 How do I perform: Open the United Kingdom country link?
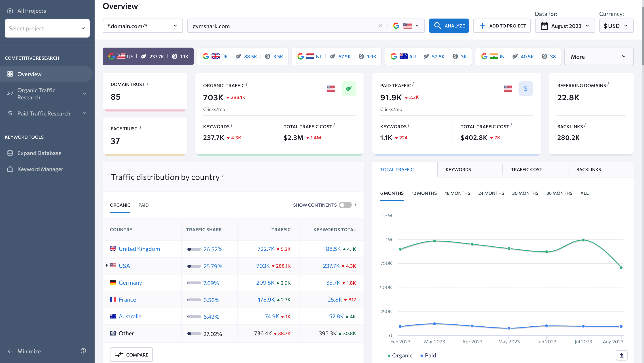139,249
